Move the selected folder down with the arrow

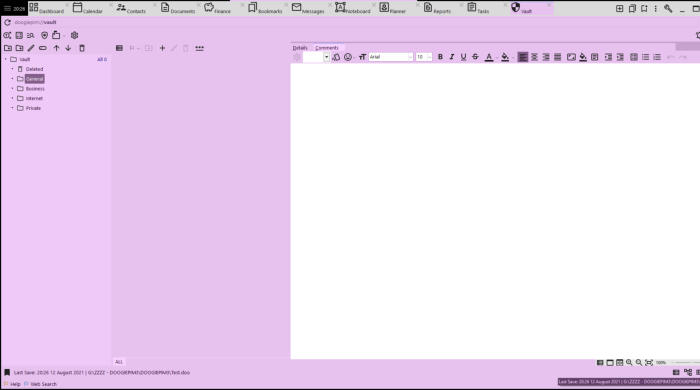[68, 48]
